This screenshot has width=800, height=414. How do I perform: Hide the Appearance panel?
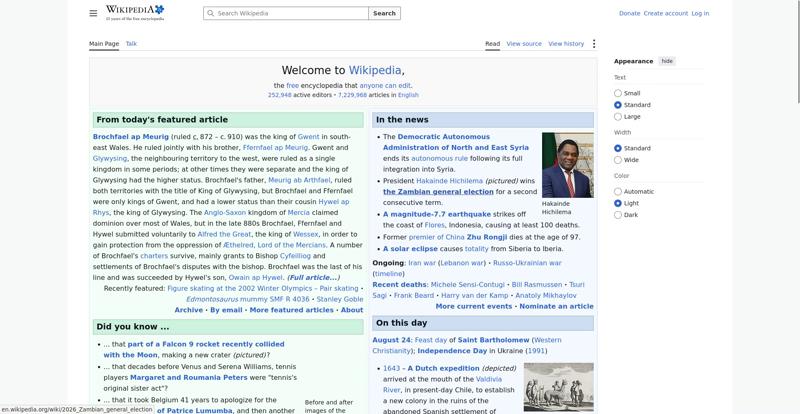[667, 61]
